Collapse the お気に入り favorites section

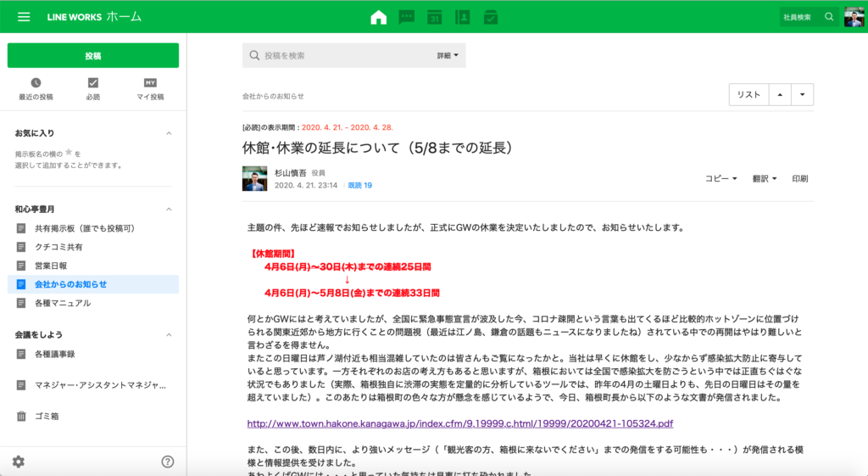(169, 134)
